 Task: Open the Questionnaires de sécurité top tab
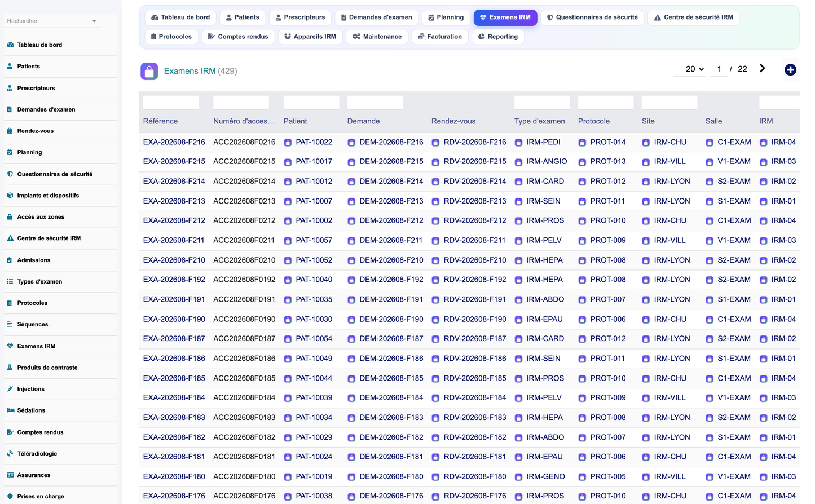click(592, 17)
